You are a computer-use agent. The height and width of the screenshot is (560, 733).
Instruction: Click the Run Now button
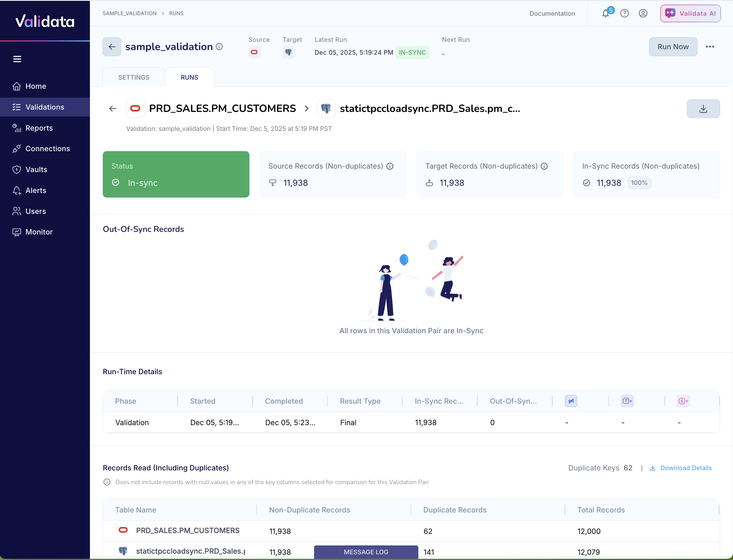click(x=673, y=47)
